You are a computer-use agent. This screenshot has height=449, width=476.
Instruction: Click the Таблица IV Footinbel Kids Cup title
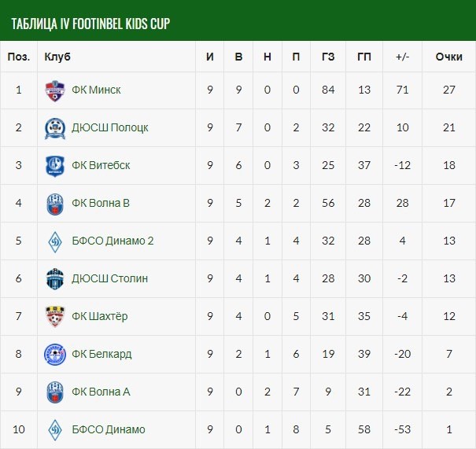pos(90,23)
